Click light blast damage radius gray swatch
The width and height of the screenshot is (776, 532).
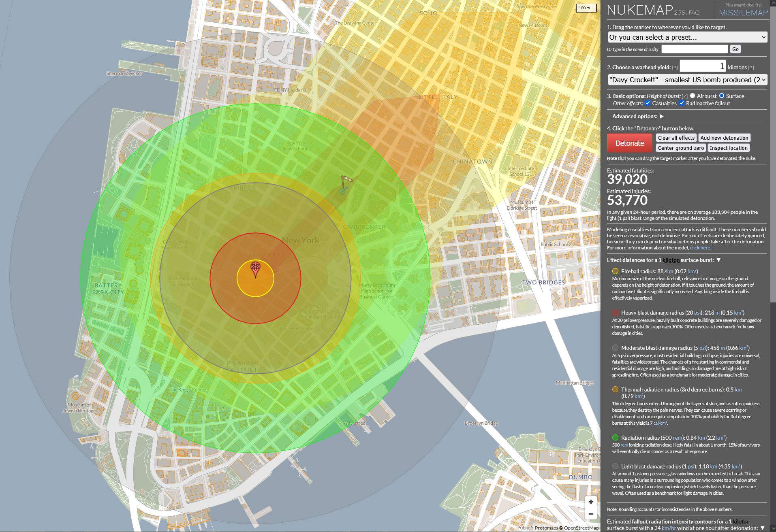[x=615, y=466]
